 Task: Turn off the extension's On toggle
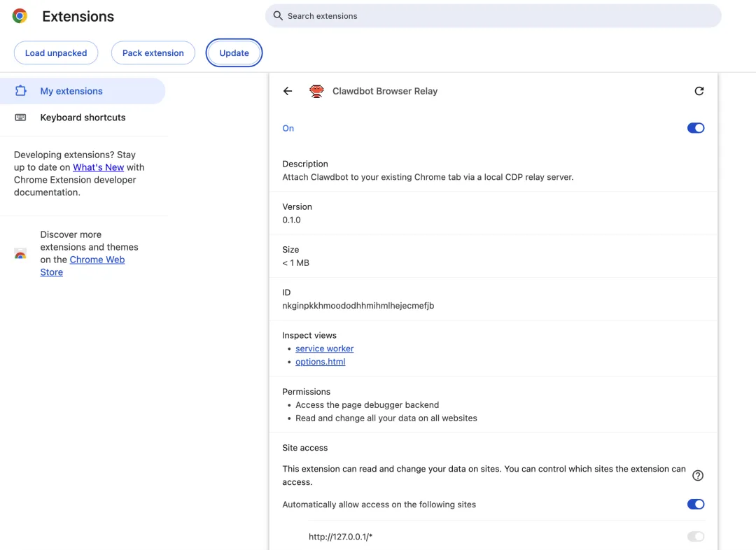(695, 128)
